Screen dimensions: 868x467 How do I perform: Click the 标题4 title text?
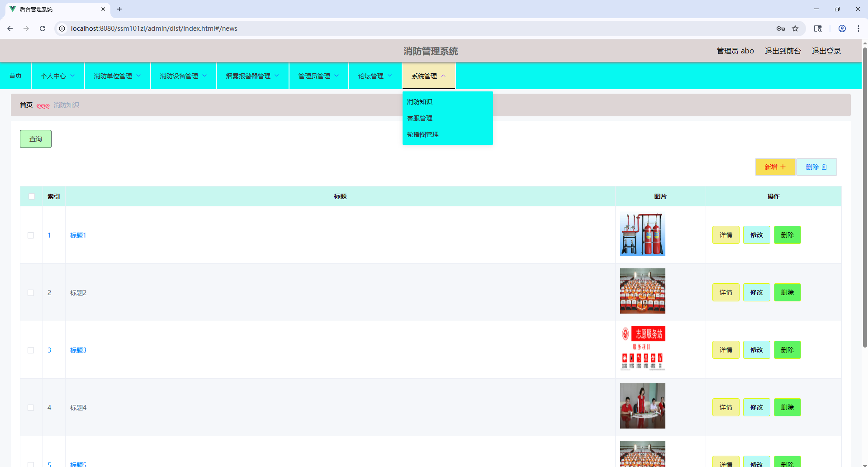78,408
